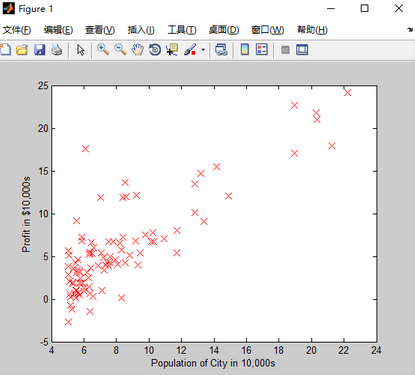The height and width of the screenshot is (375, 415).
Task: Activate the Edit Plot arrow tool
Action: [x=80, y=50]
